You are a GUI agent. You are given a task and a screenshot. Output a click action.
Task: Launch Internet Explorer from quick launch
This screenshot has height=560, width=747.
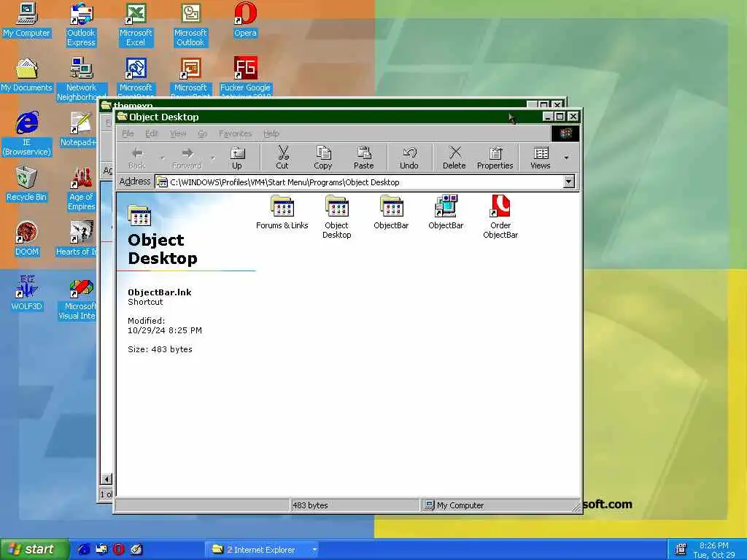coord(84,549)
